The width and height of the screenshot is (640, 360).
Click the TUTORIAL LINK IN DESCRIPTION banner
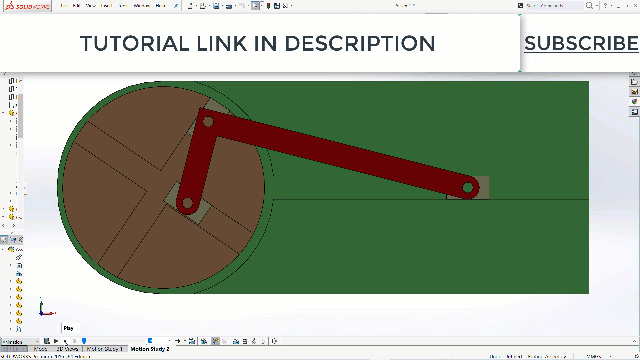coord(258,43)
